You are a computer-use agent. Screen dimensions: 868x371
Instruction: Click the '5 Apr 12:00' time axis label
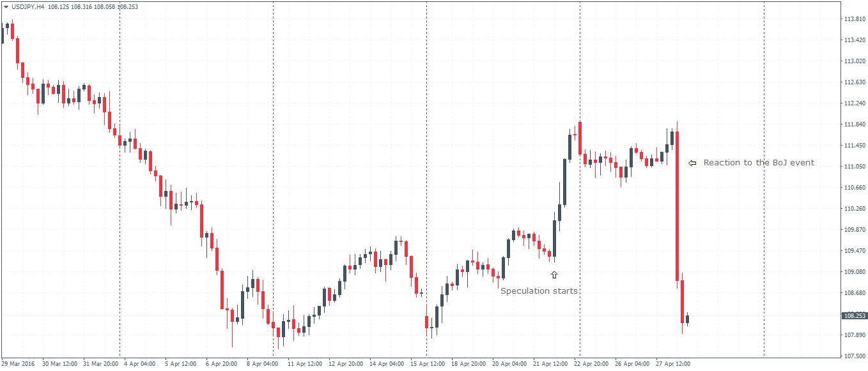[x=181, y=364]
